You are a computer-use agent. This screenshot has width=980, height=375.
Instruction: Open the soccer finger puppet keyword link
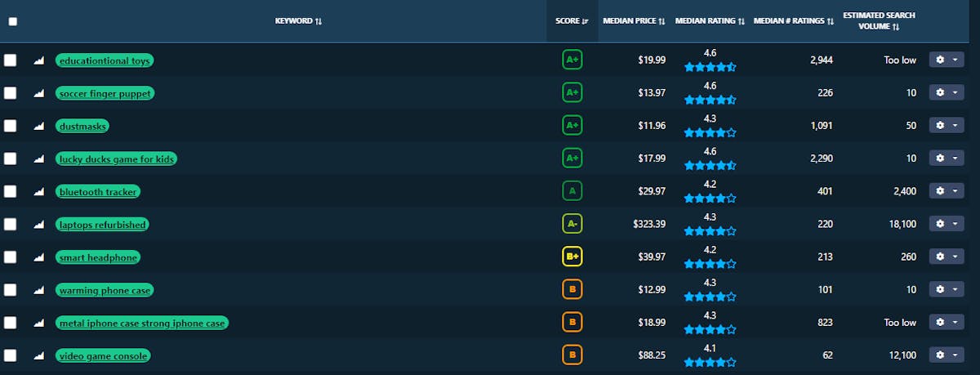[105, 93]
